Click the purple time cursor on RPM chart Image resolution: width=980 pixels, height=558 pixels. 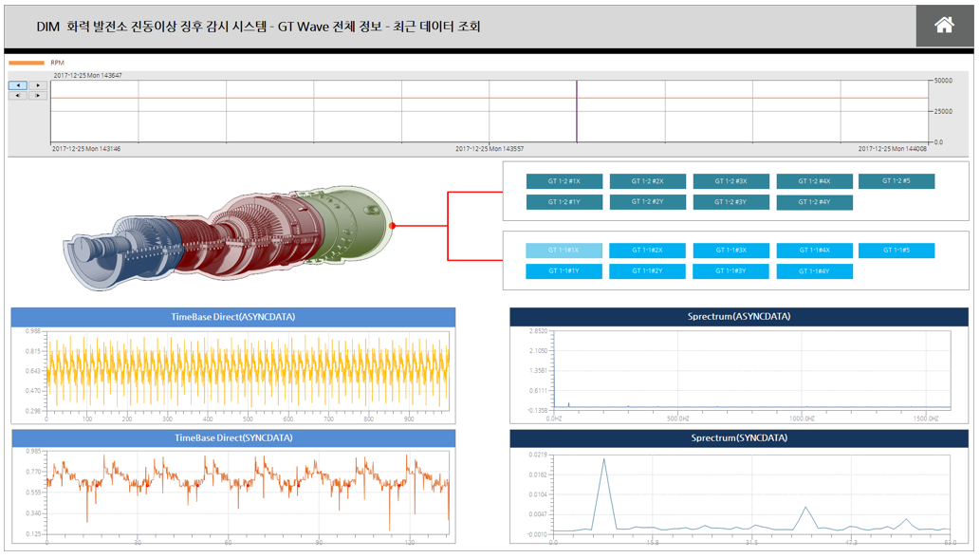576,111
